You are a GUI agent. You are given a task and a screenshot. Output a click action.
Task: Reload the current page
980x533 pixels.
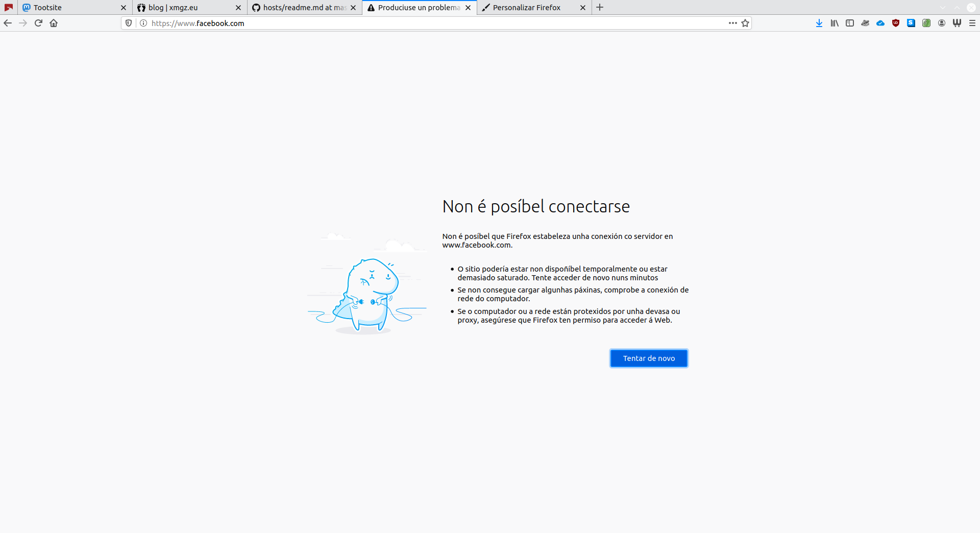[x=38, y=23]
